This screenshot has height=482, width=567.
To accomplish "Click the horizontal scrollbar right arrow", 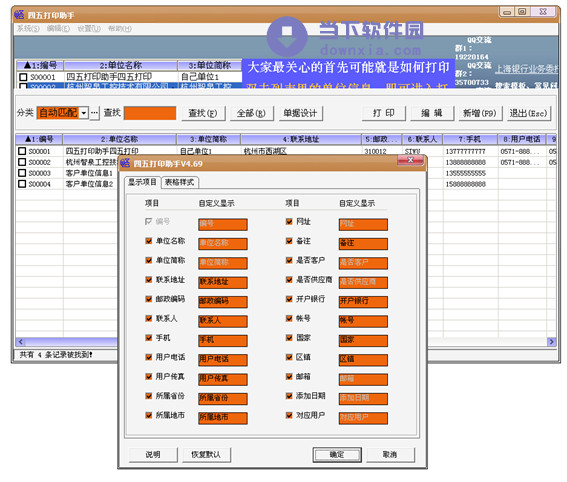I will (551, 342).
